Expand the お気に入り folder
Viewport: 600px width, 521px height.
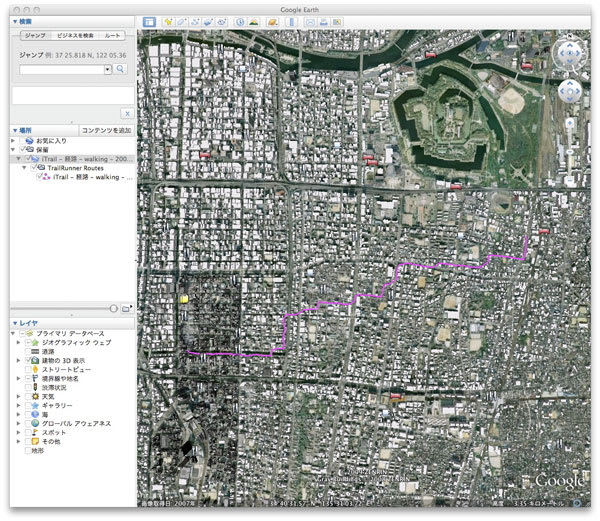point(13,141)
